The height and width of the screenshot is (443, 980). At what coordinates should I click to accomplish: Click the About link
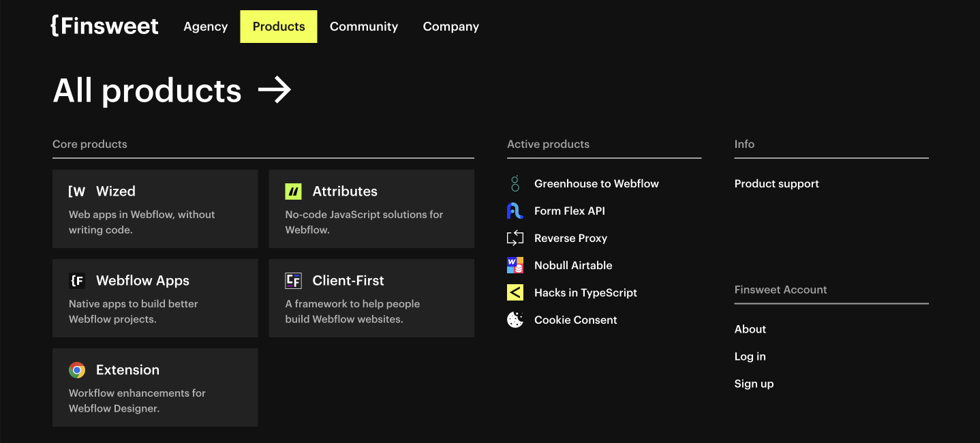(750, 329)
